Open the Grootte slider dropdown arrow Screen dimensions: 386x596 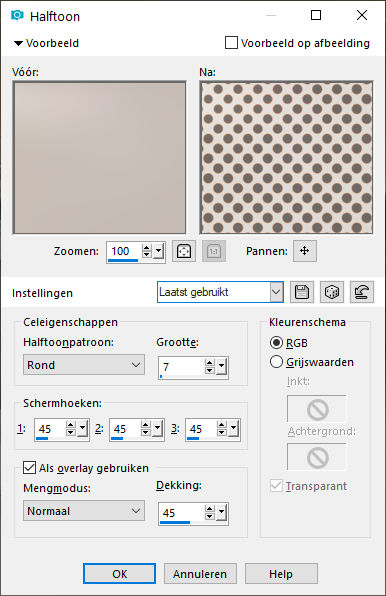[221, 367]
